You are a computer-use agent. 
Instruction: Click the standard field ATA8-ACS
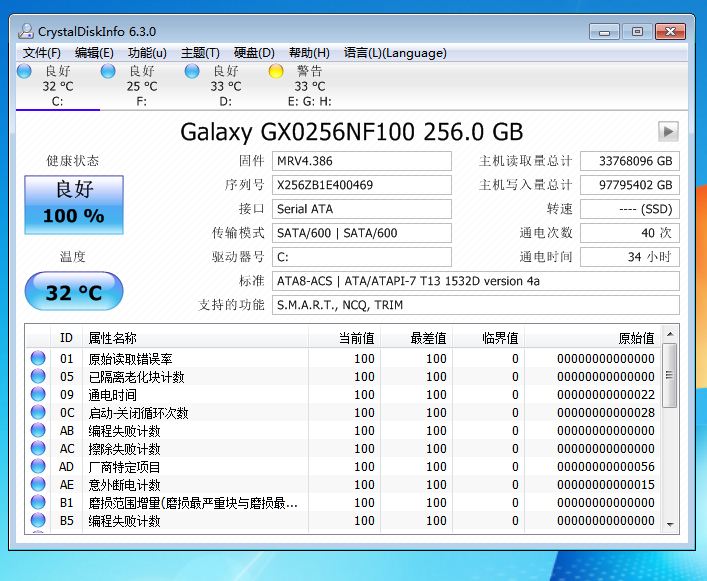tap(476, 281)
